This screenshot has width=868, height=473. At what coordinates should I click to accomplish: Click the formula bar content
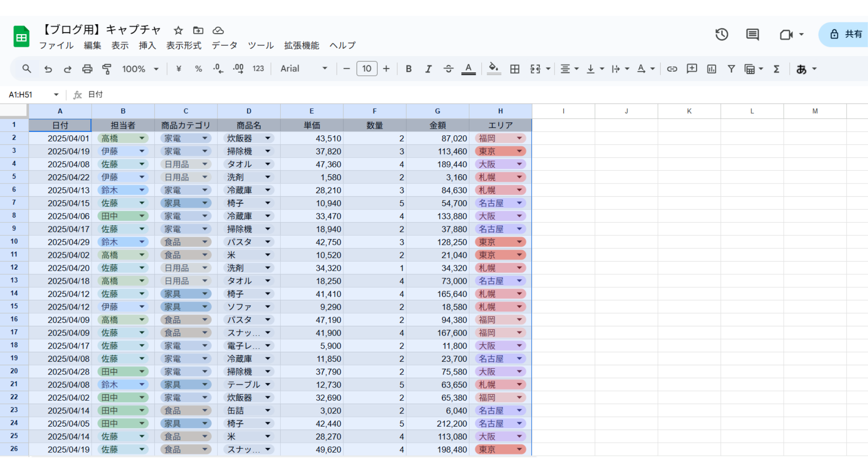(95, 95)
